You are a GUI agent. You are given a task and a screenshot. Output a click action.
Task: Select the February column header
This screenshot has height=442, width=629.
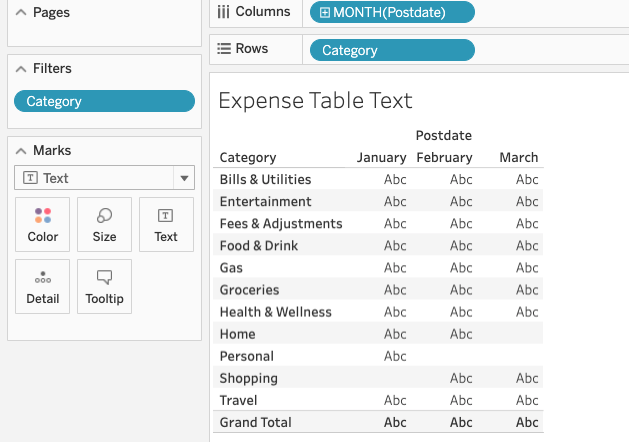tap(444, 157)
